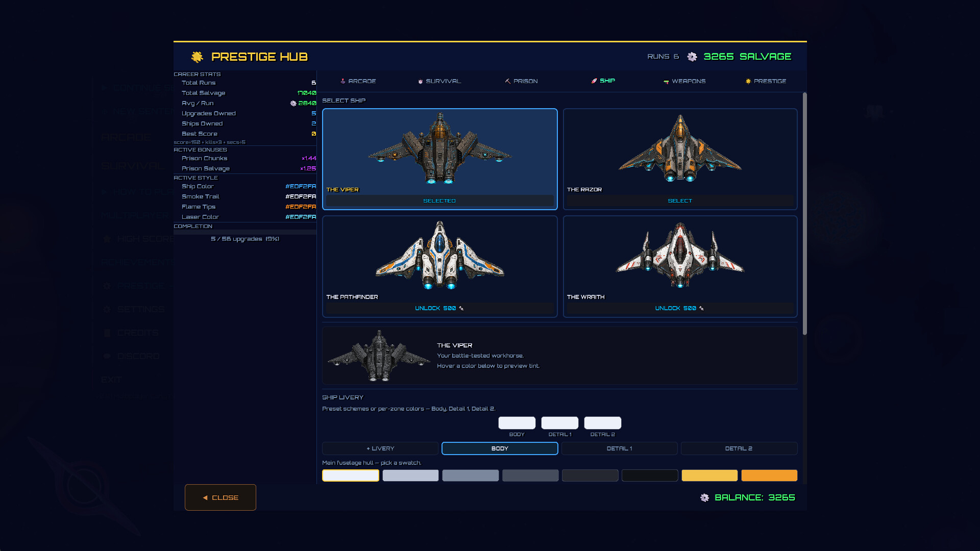Pick the orange hull swatch

[x=769, y=475]
